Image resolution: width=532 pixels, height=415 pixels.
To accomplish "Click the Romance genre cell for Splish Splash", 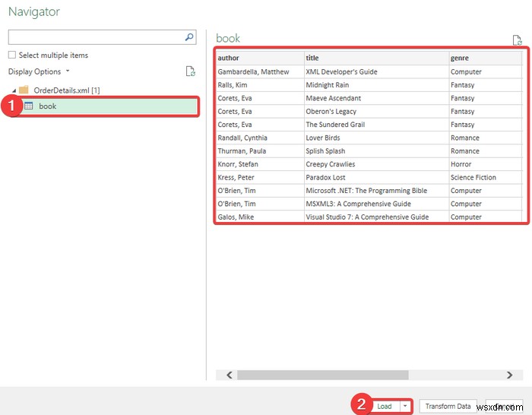I will coord(486,151).
